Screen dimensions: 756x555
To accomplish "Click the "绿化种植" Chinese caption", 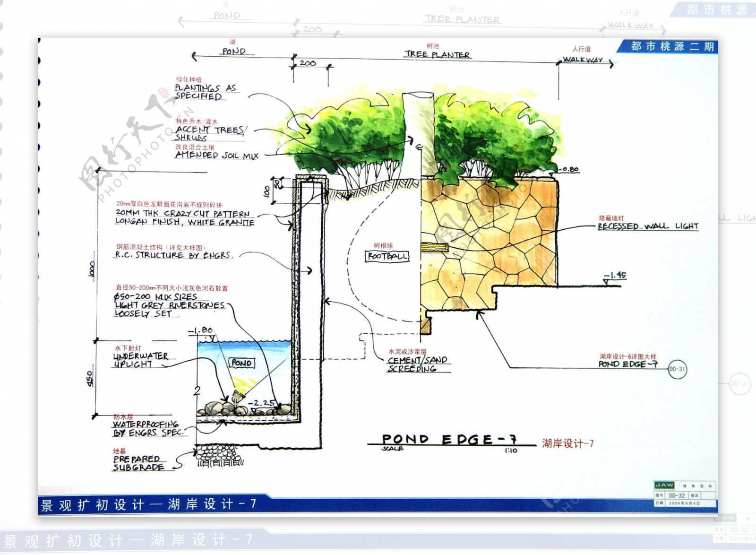I will tap(189, 79).
